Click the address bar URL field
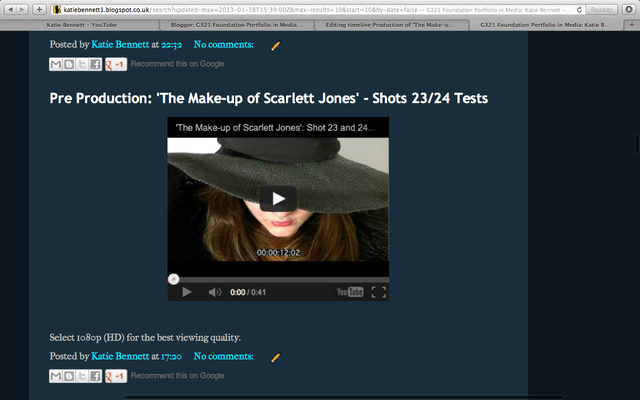This screenshot has width=640, height=400. [318, 9]
